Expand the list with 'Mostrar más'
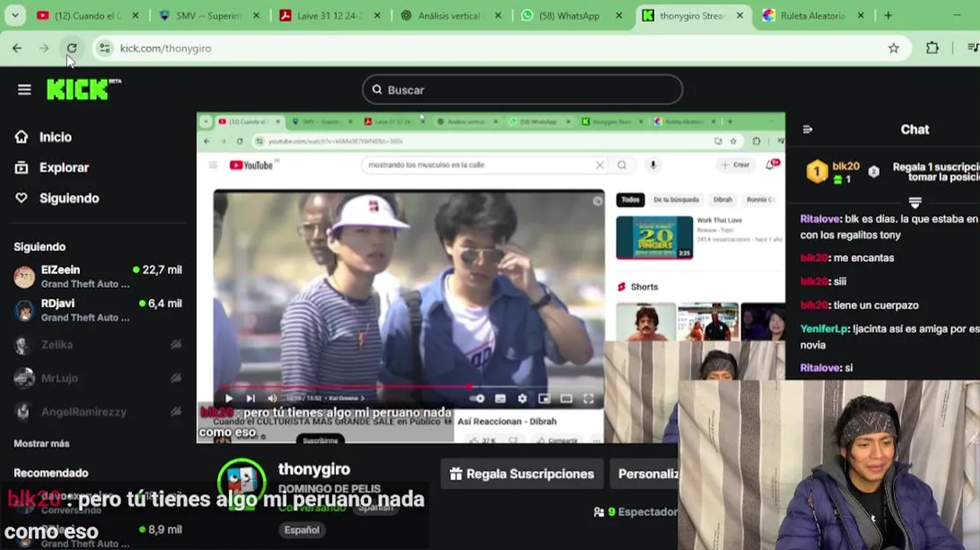Viewport: 980px width, 550px height. pos(41,443)
